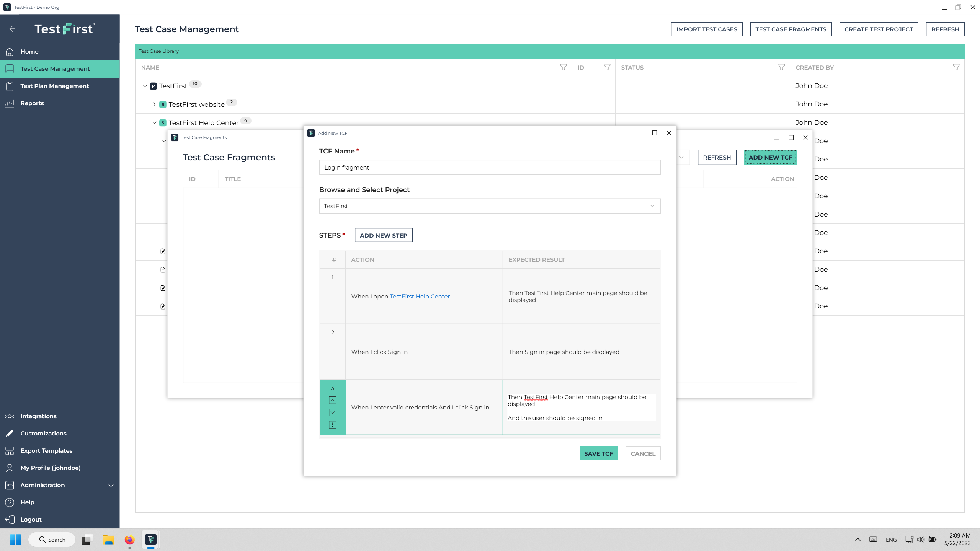Open the Browse and Select Project dropdown
This screenshot has height=551, width=980.
pyautogui.click(x=490, y=206)
